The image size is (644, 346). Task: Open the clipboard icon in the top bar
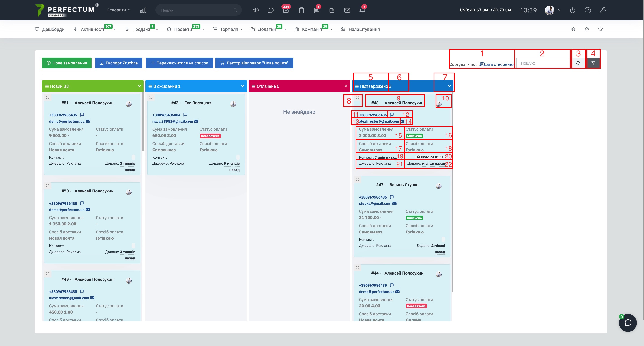[301, 10]
